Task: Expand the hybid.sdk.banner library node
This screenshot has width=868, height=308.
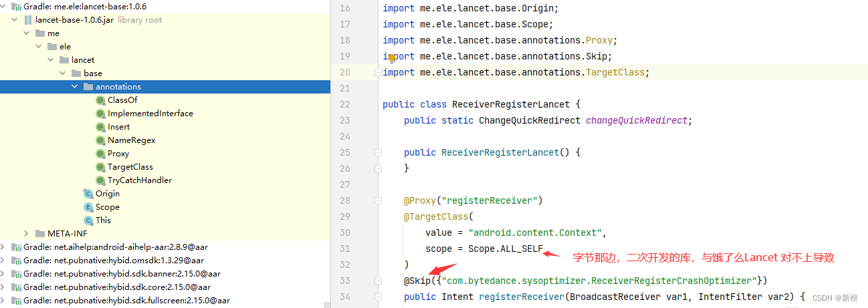Action: 3,274
